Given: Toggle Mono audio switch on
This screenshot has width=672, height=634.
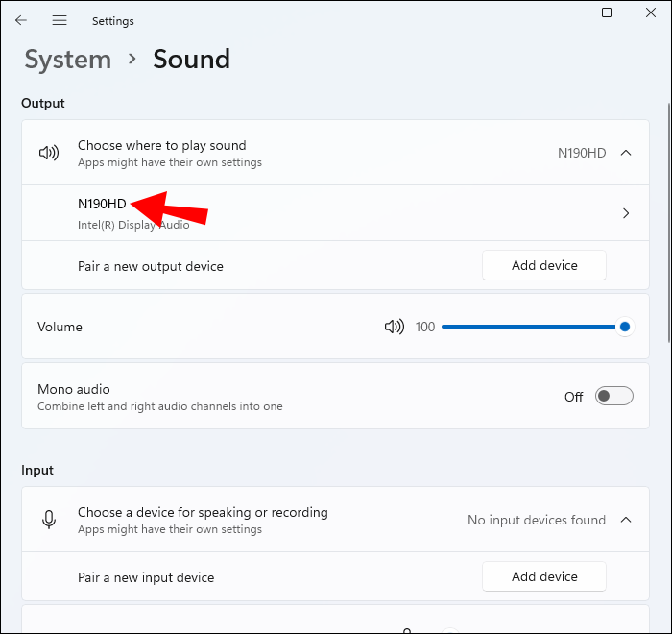Looking at the screenshot, I should pos(613,396).
